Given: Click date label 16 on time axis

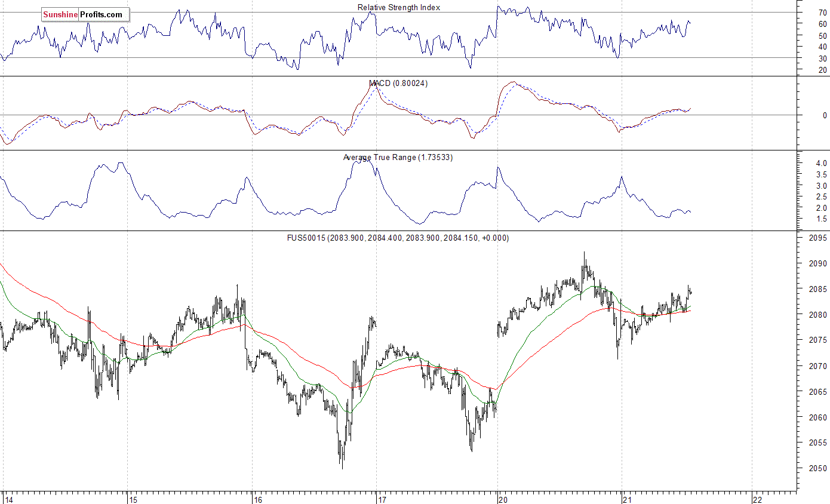Looking at the screenshot, I should [x=258, y=500].
